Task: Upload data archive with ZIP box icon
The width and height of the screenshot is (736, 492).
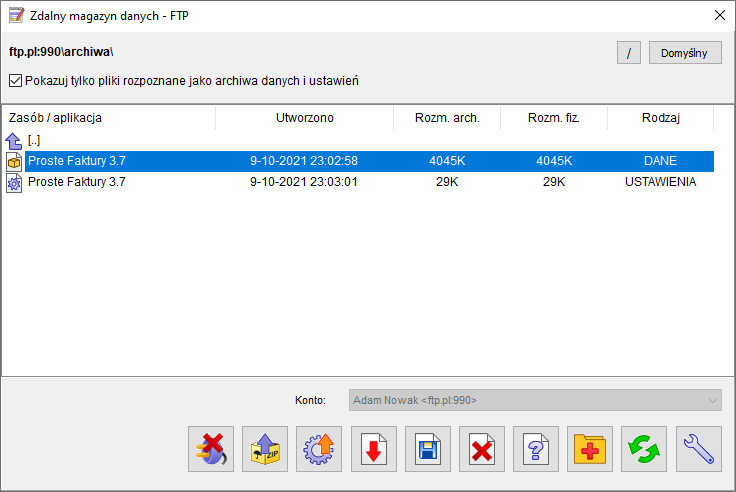Action: pos(265,449)
